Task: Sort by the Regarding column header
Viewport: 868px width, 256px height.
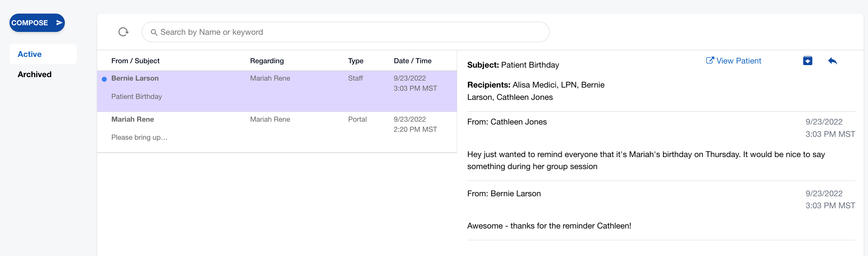Action: [267, 61]
